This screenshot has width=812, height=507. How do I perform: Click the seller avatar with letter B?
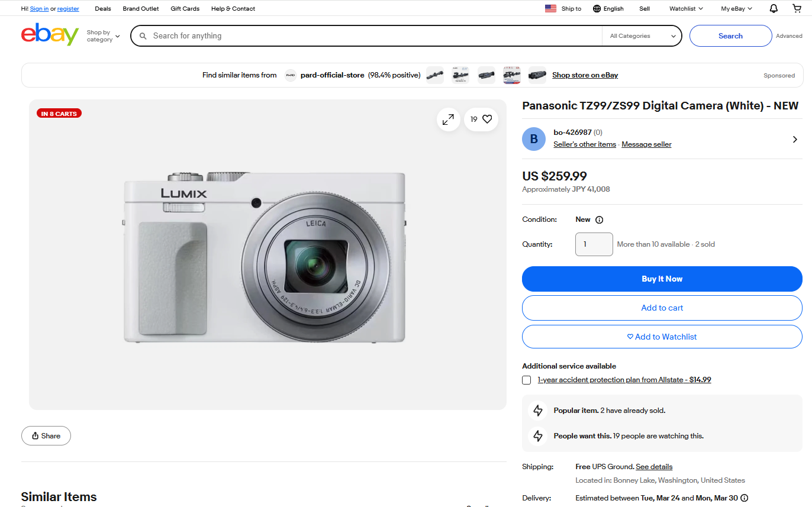coord(533,138)
